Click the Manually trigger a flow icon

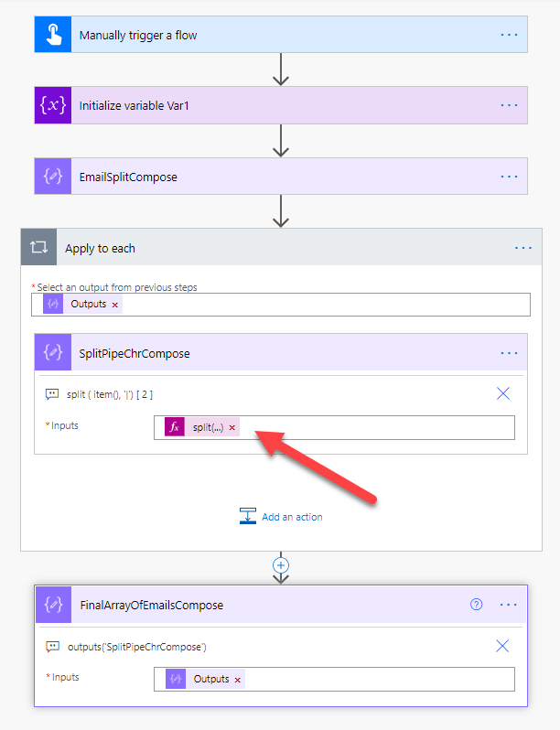point(53,35)
